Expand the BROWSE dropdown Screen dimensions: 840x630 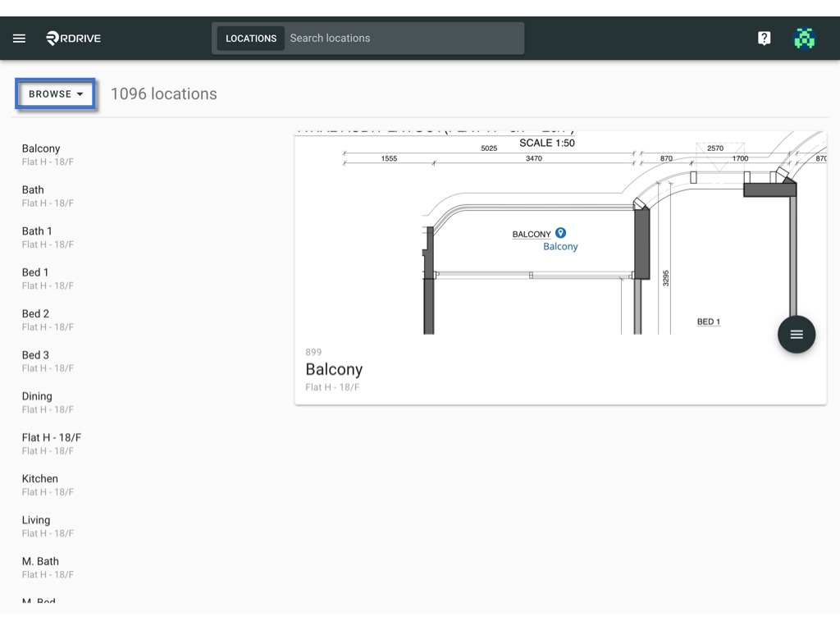tap(55, 94)
